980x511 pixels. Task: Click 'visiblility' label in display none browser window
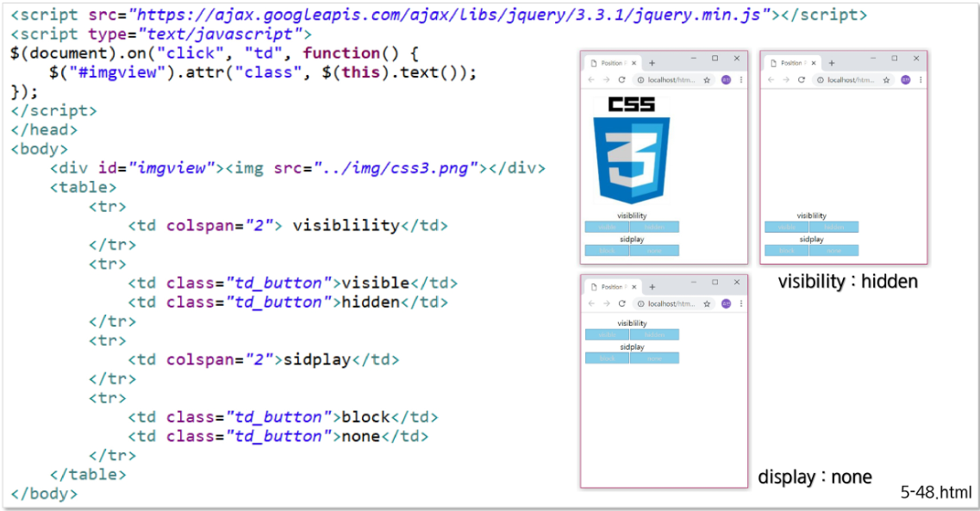coord(632,323)
